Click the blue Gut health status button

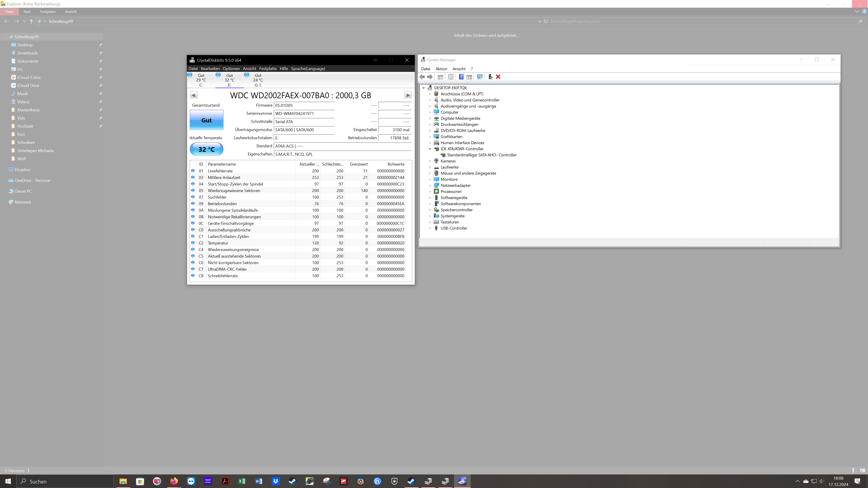coord(206,120)
